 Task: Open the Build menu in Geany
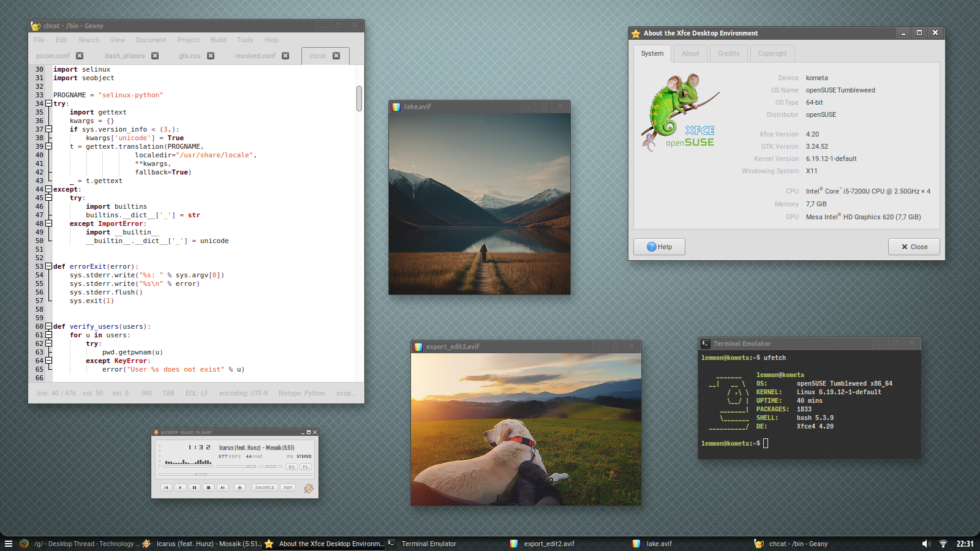(218, 40)
